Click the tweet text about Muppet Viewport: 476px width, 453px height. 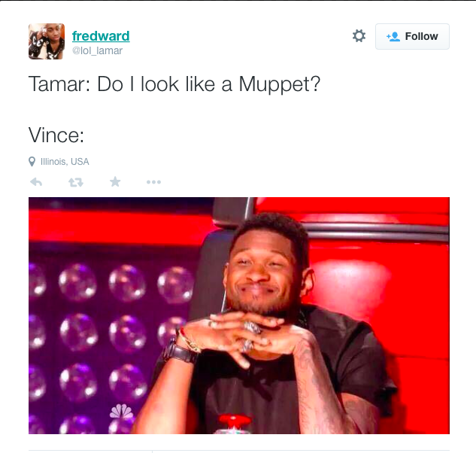[x=174, y=84]
